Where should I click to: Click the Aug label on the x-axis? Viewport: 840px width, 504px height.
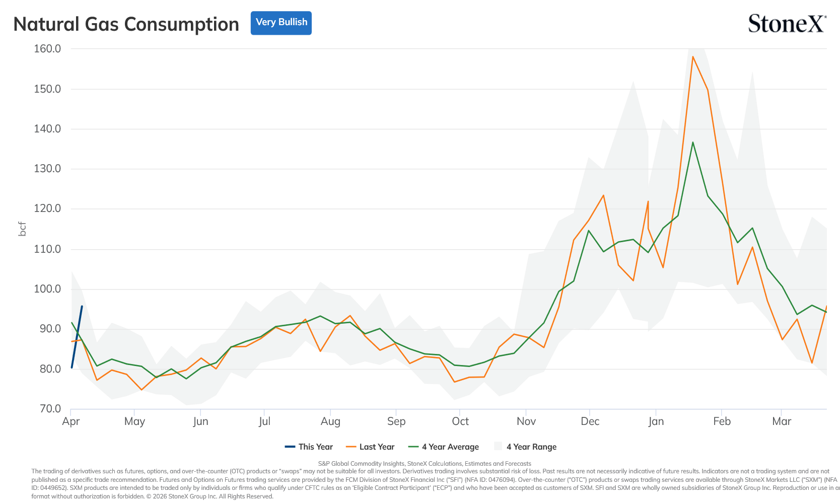[330, 421]
